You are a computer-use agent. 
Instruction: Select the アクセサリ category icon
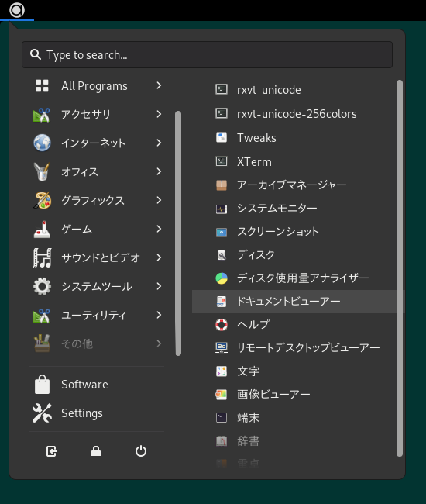coord(42,115)
